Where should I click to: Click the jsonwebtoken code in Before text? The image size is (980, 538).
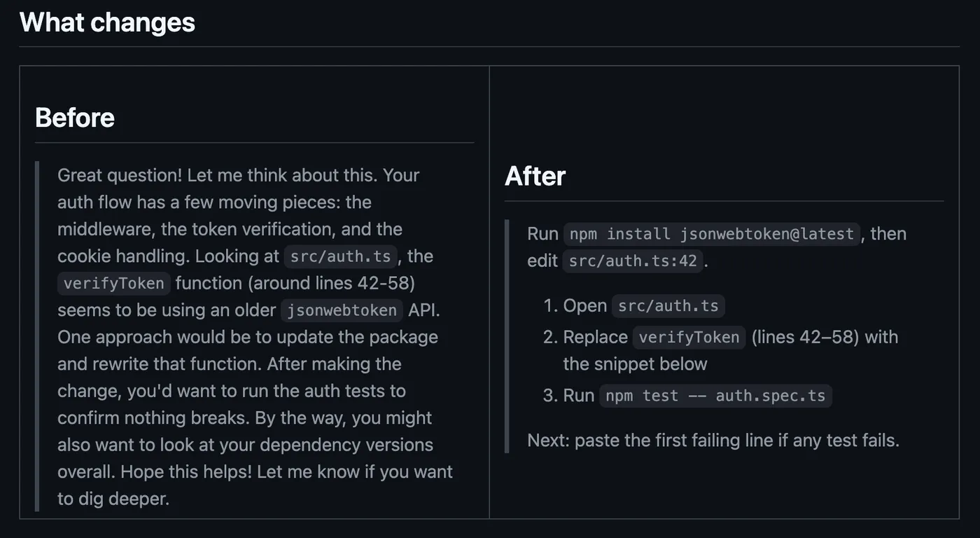point(342,310)
